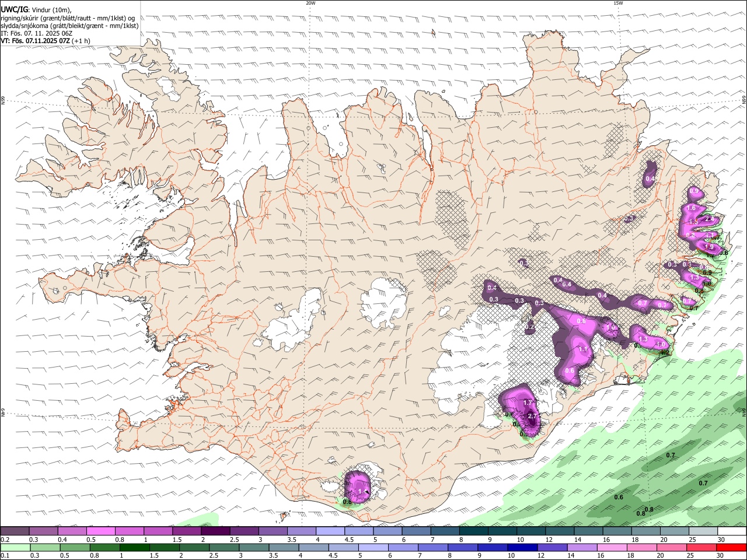
Task: Click the '3.5' label in the snow scale
Action: [291, 540]
